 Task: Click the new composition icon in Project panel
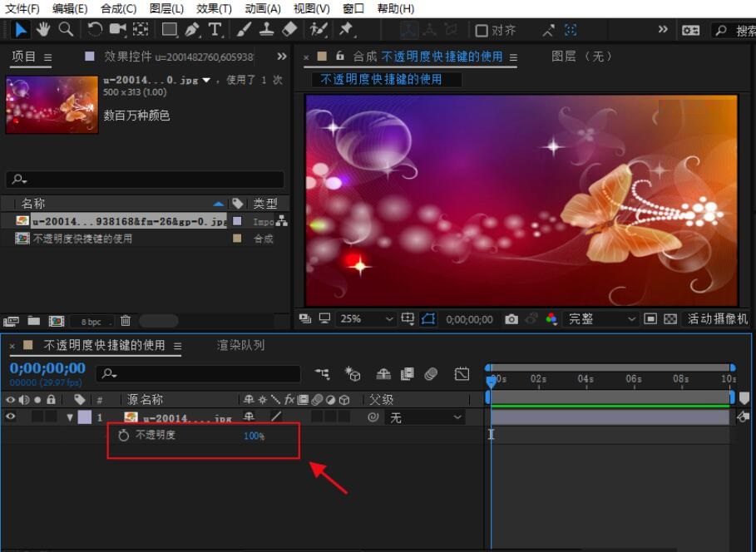[x=57, y=321]
